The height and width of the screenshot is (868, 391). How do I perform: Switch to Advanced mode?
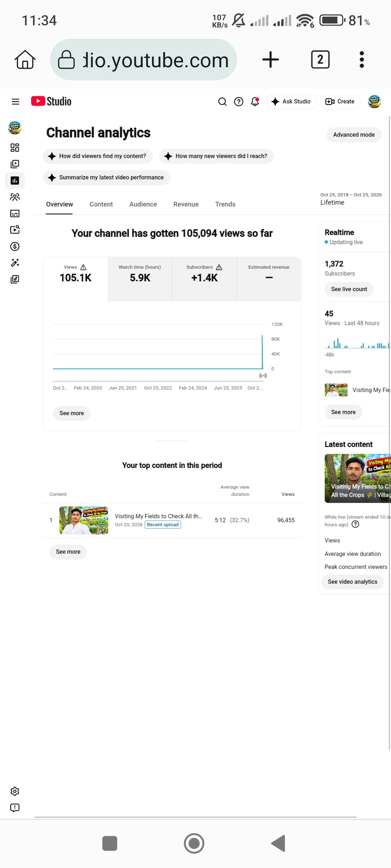pyautogui.click(x=354, y=135)
